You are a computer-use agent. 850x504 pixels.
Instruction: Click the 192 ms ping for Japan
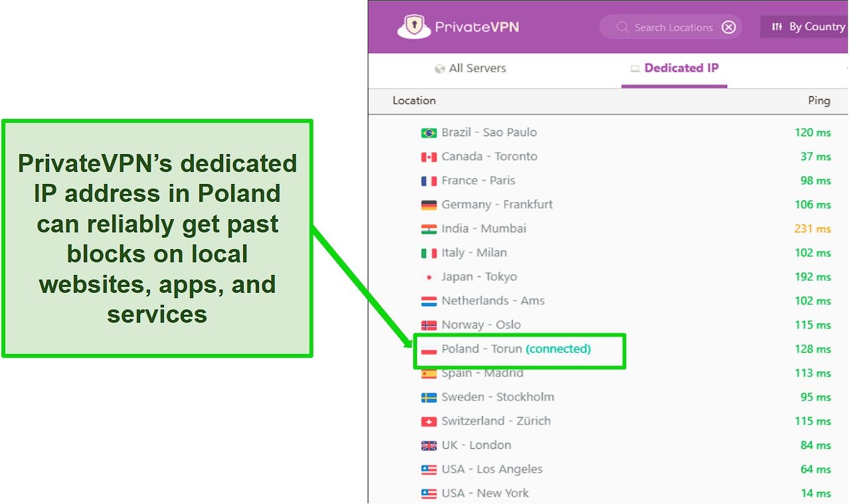813,276
